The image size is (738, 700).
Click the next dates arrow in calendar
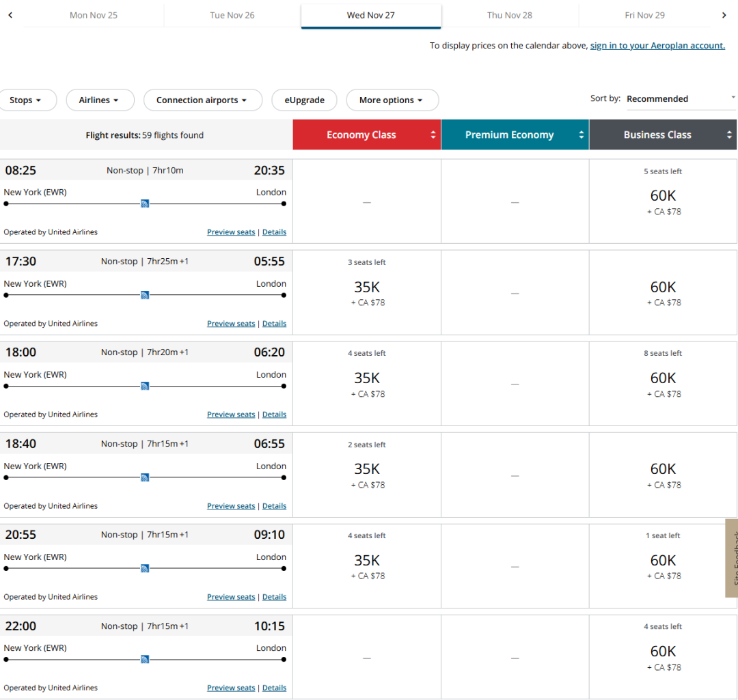point(724,15)
